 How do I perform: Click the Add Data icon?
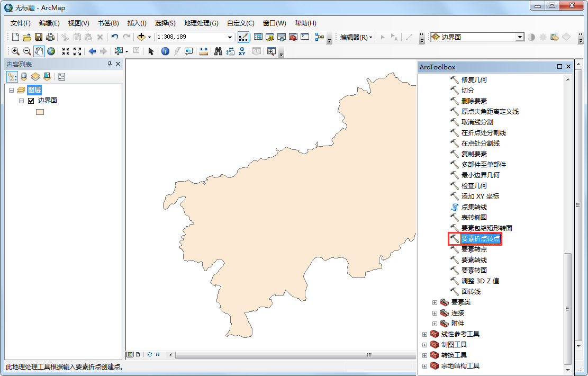[x=141, y=37]
